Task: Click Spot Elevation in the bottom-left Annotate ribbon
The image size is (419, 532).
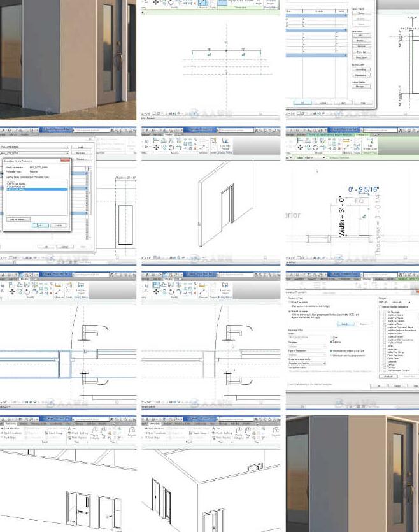Action: click(x=13, y=428)
